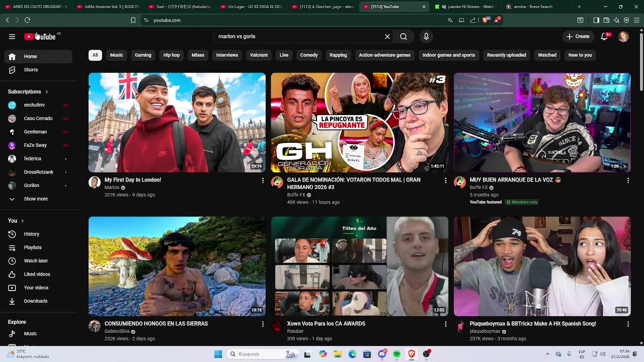Open the My First Day In London thumbnail

pyautogui.click(x=177, y=123)
